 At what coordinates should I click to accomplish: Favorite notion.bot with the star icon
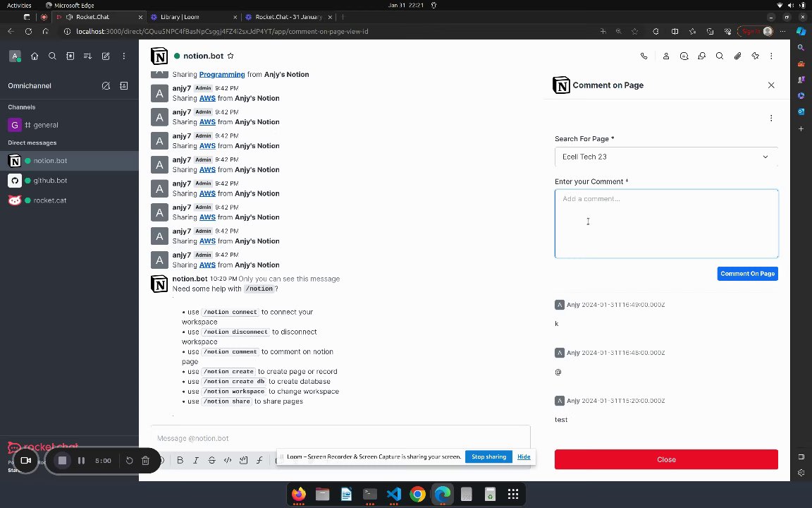230,56
